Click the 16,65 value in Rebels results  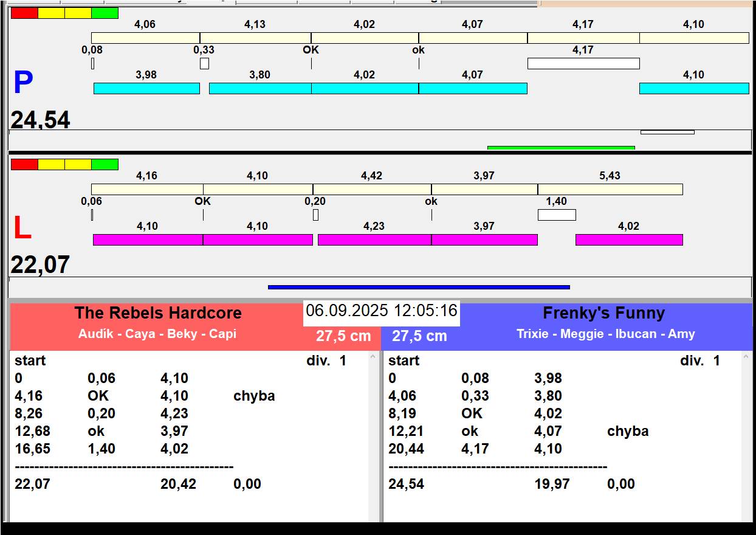[x=33, y=449]
